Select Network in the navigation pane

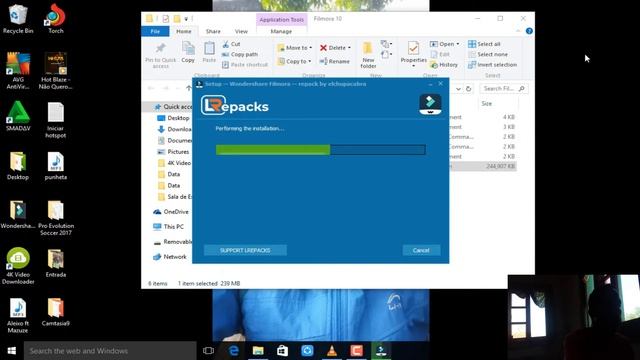click(170, 257)
